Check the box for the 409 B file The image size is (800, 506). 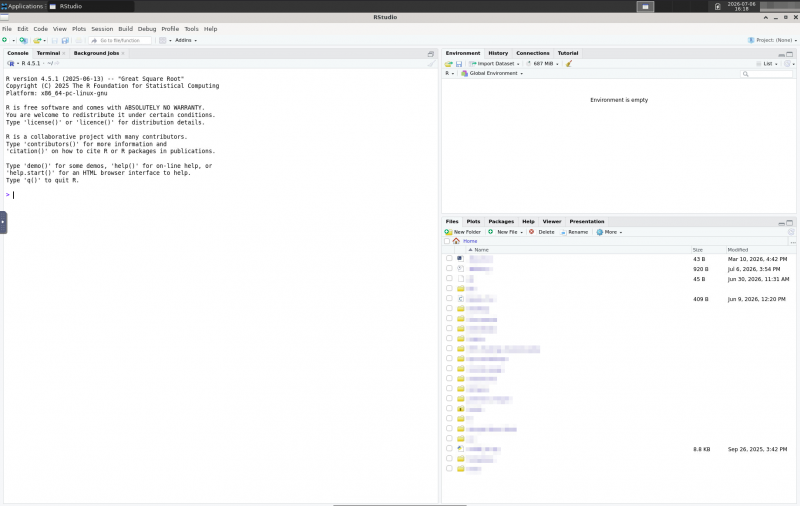[x=449, y=298]
